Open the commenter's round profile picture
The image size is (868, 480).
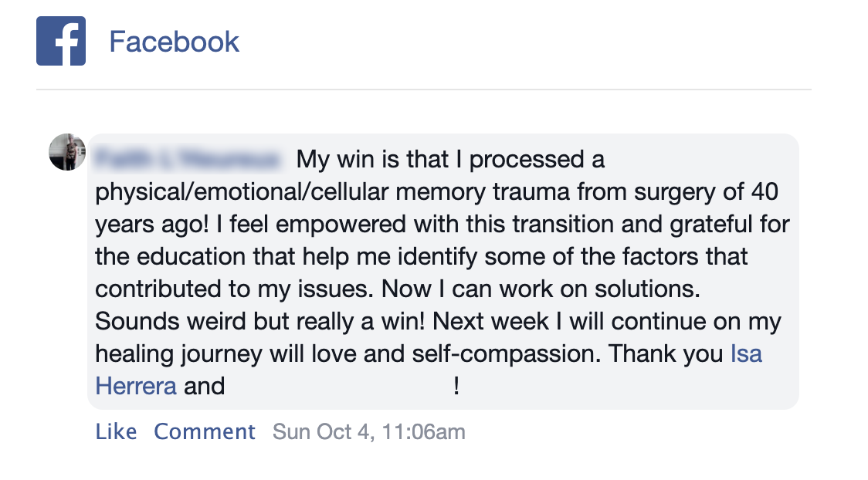tap(67, 151)
